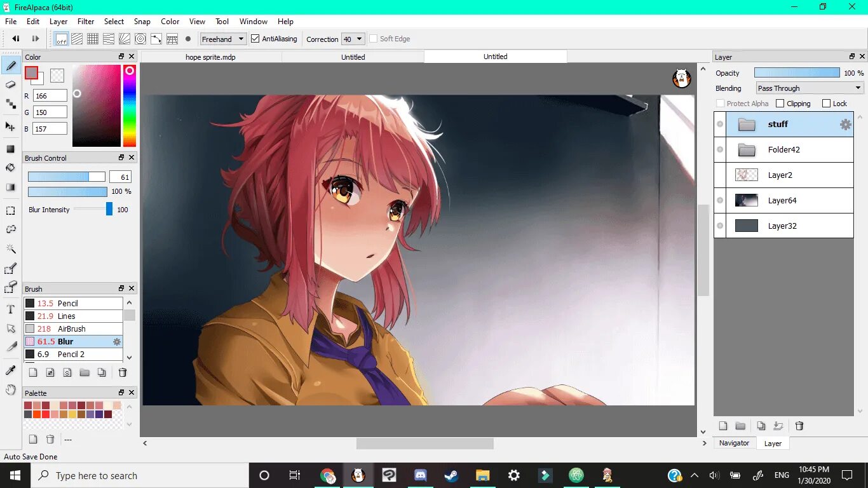
Task: Hide Layer64
Action: click(720, 201)
